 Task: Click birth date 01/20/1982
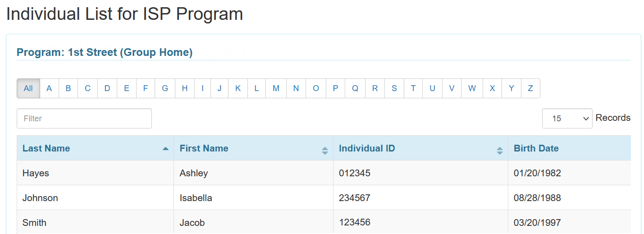point(537,173)
